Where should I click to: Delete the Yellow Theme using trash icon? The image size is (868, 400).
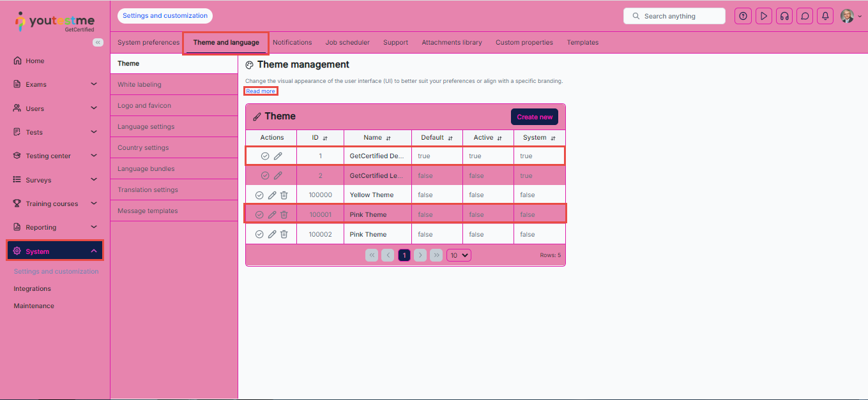(x=284, y=195)
